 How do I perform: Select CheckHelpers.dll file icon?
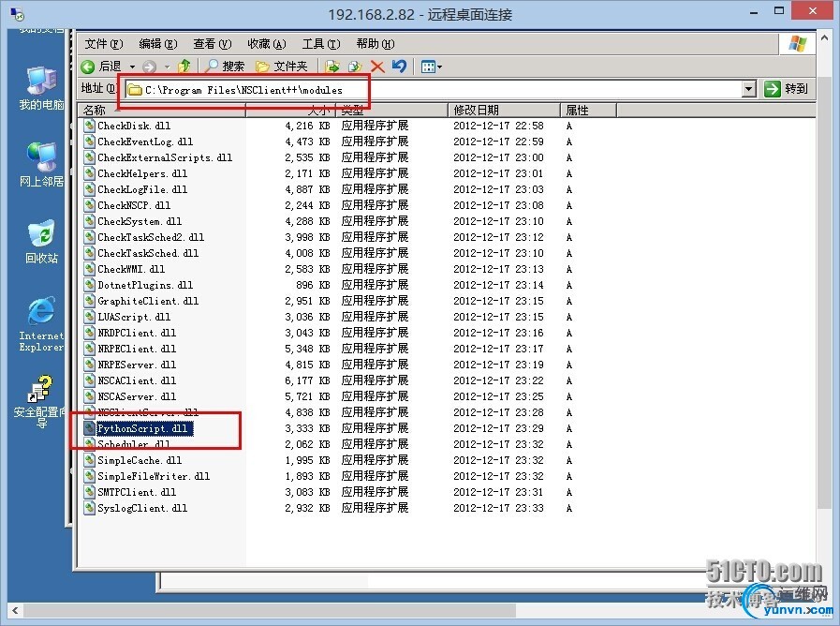click(90, 173)
